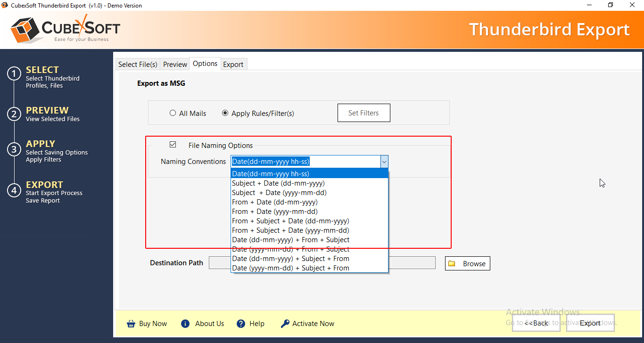Viewport: 644px width, 343px height.
Task: Click the APPLY step heading in sidebar
Action: pyautogui.click(x=41, y=144)
